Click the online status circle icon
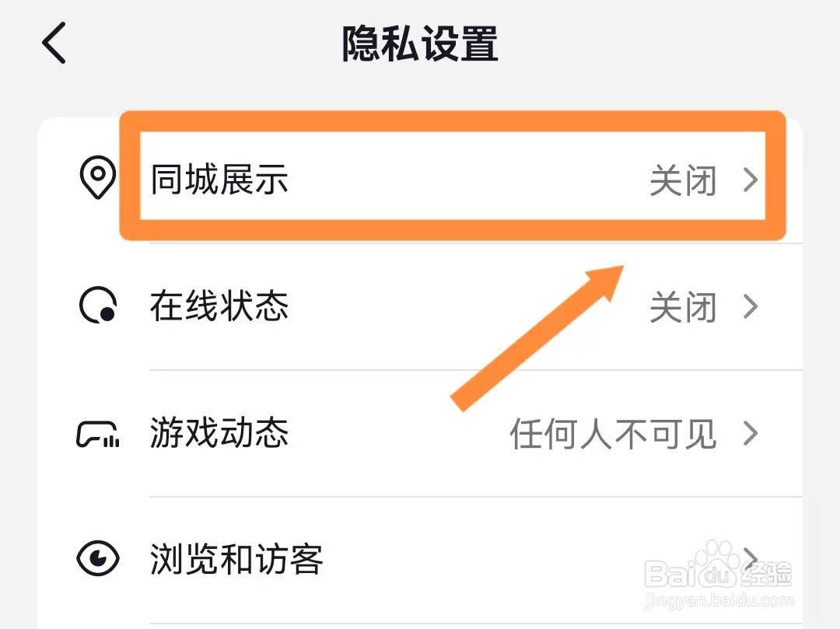This screenshot has height=629, width=840. coord(98,306)
